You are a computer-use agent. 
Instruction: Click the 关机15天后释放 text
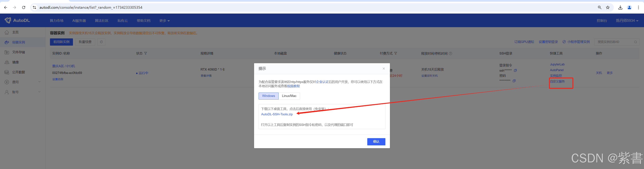(433, 70)
